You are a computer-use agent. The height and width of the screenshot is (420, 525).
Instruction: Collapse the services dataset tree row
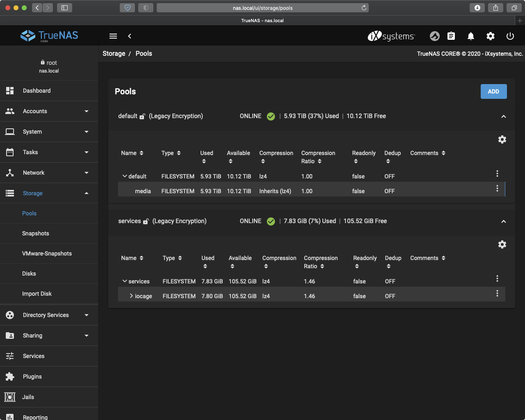(125, 281)
